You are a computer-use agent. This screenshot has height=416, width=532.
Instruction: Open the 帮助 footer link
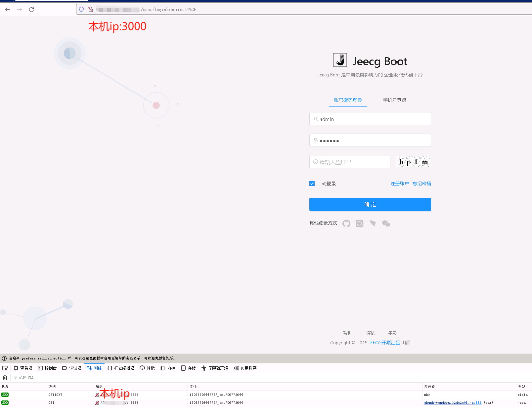pyautogui.click(x=348, y=333)
